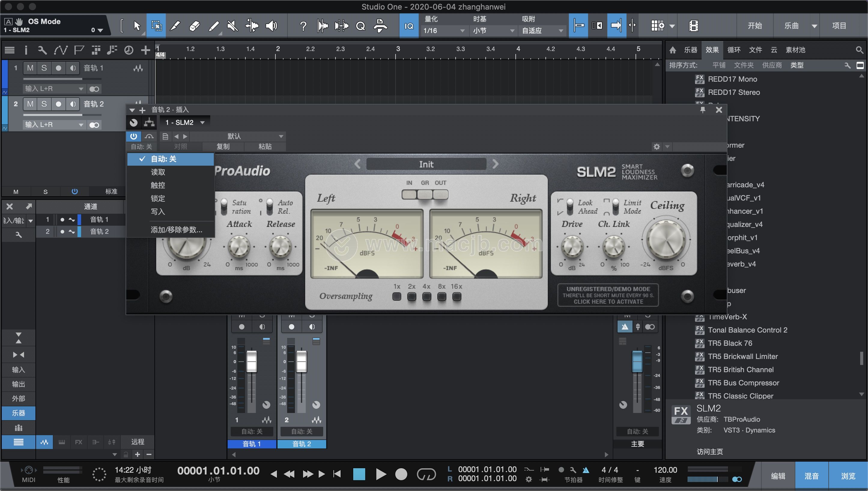
Task: Open the 编辑 view button
Action: 778,476
